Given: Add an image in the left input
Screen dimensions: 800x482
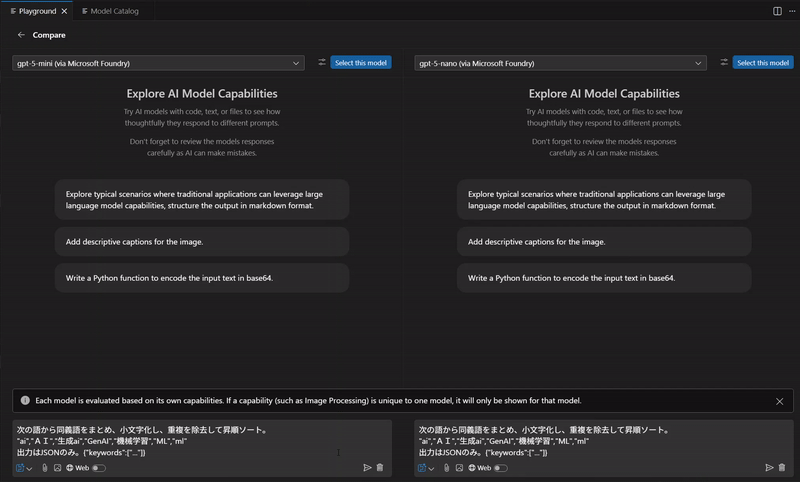Looking at the screenshot, I should [57, 468].
